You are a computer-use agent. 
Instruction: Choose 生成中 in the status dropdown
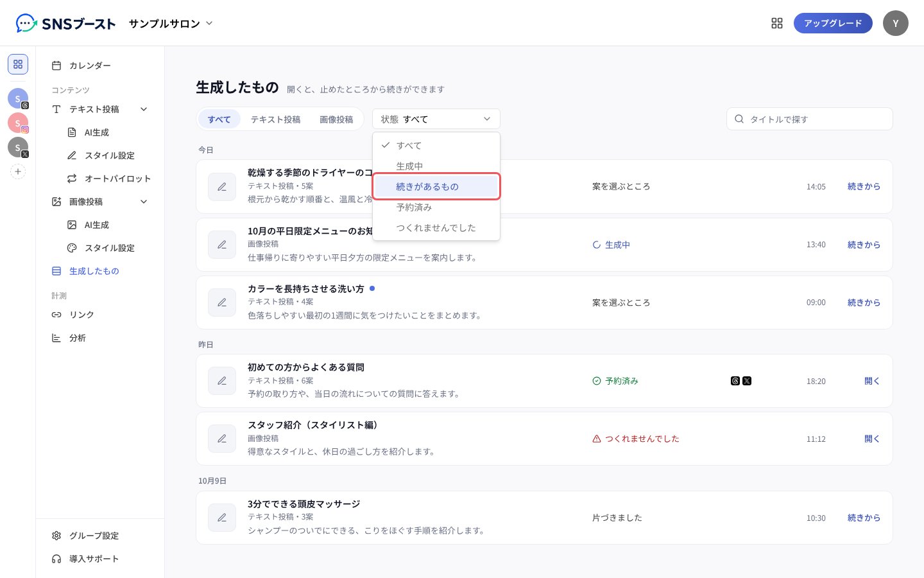[x=436, y=166]
